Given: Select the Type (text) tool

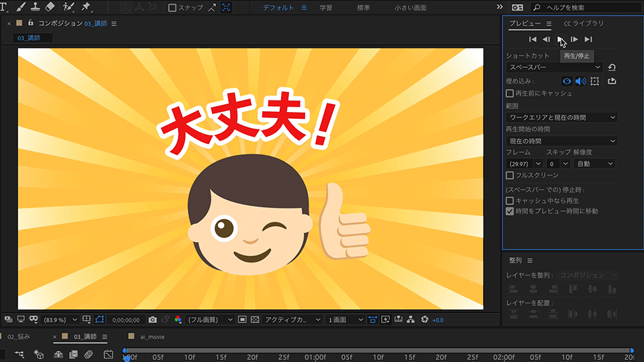Looking at the screenshot, I should pos(4,7).
